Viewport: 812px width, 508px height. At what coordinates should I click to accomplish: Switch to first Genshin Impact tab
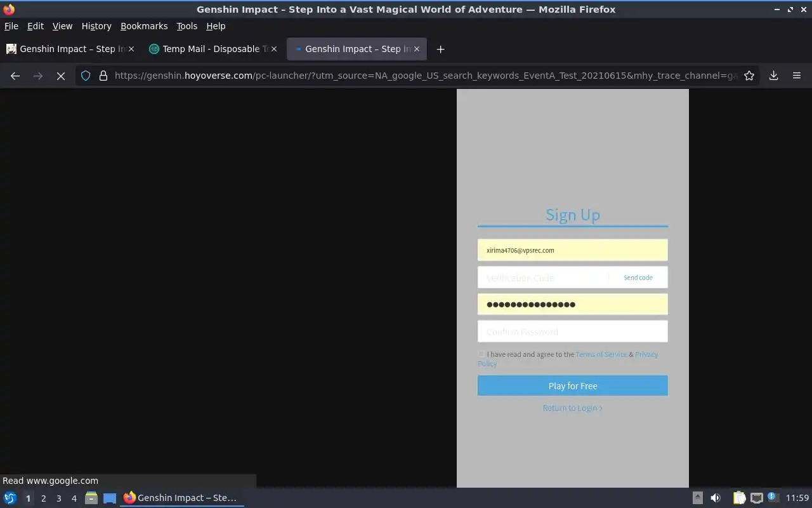[70, 49]
